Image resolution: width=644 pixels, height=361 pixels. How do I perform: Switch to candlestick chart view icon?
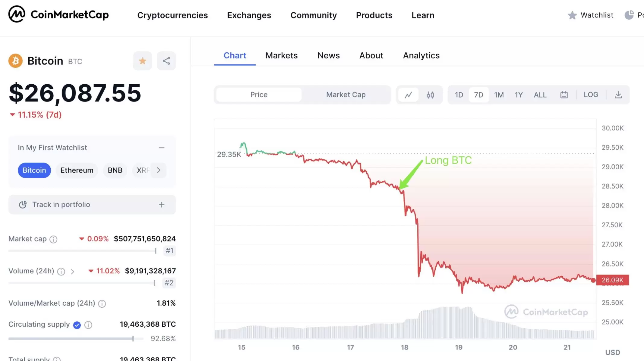(430, 95)
